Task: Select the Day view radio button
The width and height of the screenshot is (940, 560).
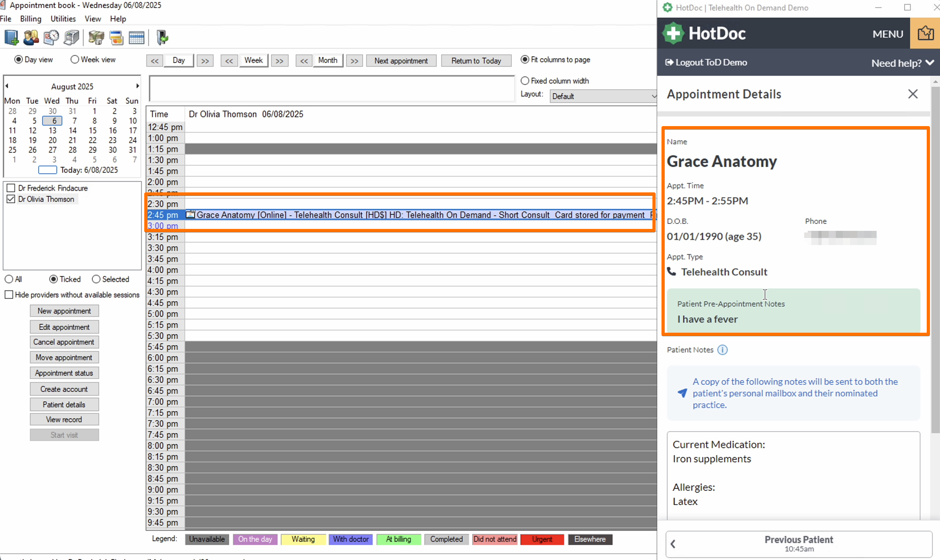Action: pos(18,59)
